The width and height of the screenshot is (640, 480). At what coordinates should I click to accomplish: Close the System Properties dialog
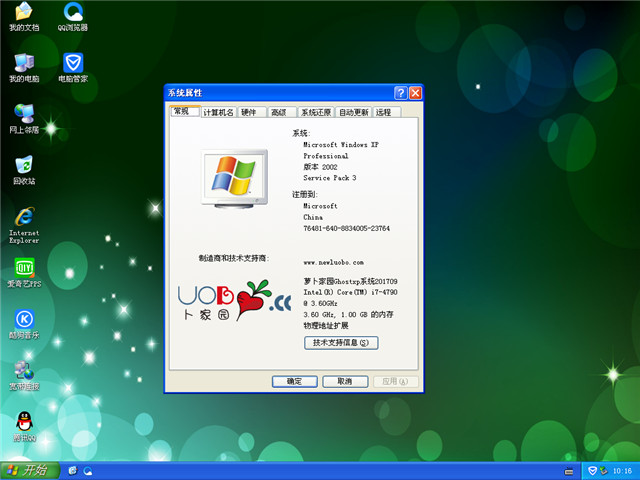(x=415, y=93)
